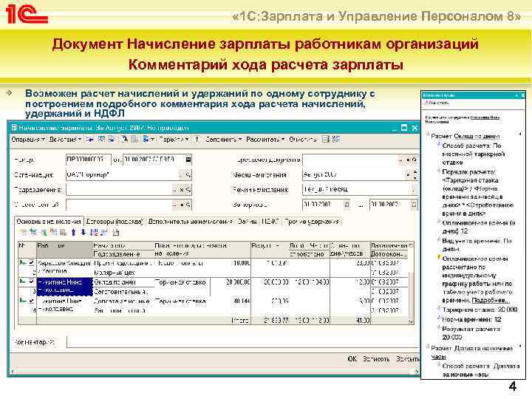Click the Очистить toolbar button
The height and width of the screenshot is (399, 532).
pyautogui.click(x=303, y=140)
